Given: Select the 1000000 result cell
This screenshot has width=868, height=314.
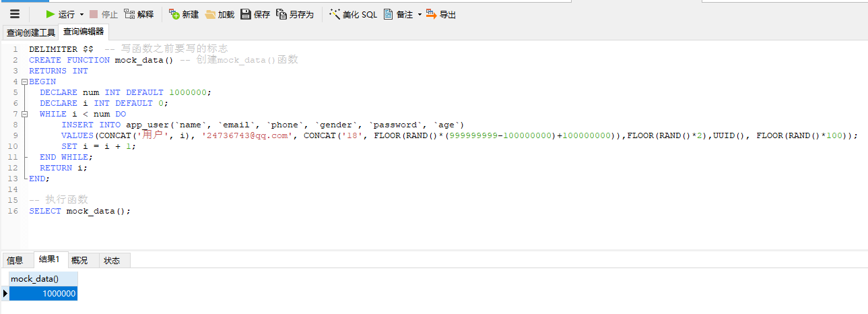Looking at the screenshot, I should (x=43, y=293).
